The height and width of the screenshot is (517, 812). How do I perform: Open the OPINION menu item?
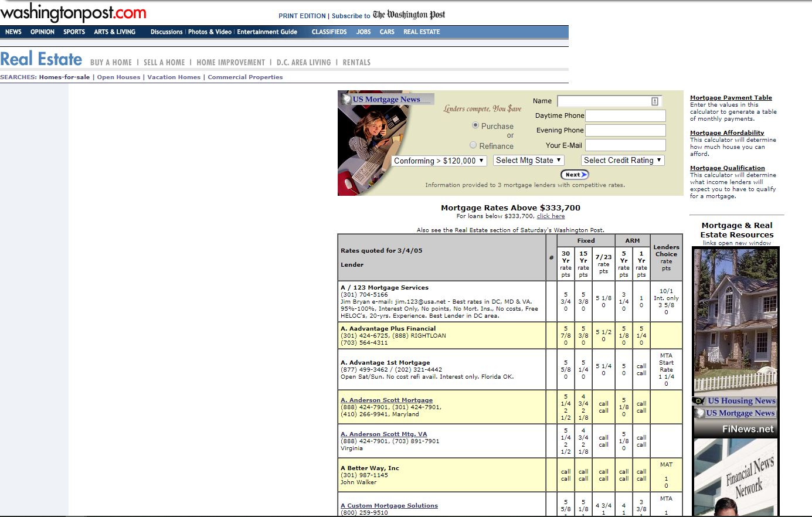point(42,32)
